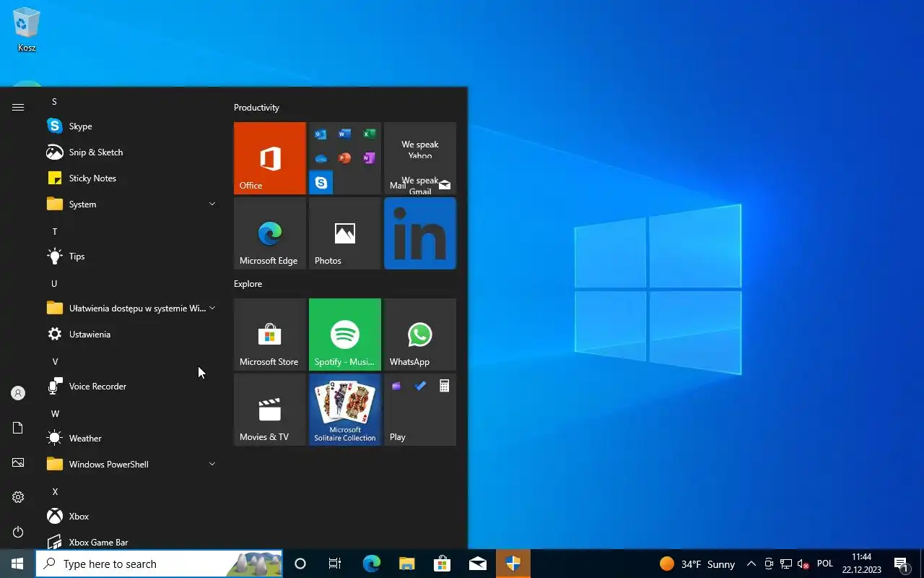924x578 pixels.
Task: Click the letter U section header
Action: 54,284
